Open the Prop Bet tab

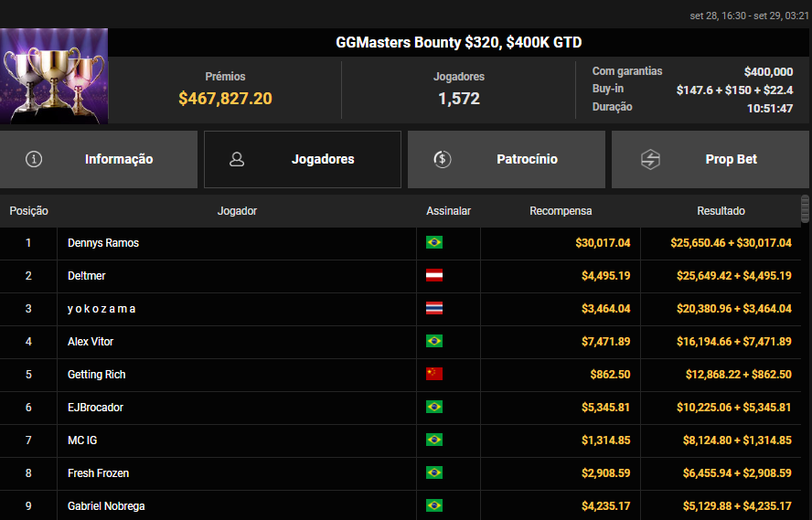(710, 159)
